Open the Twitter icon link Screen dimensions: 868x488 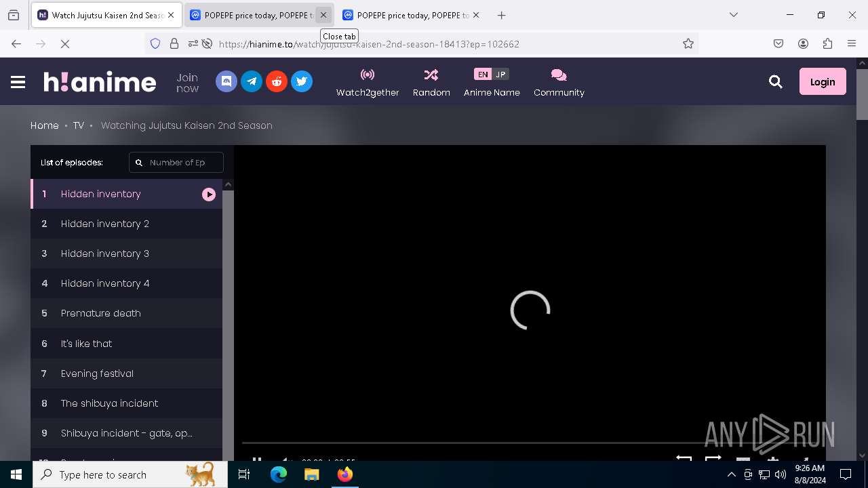tap(302, 81)
